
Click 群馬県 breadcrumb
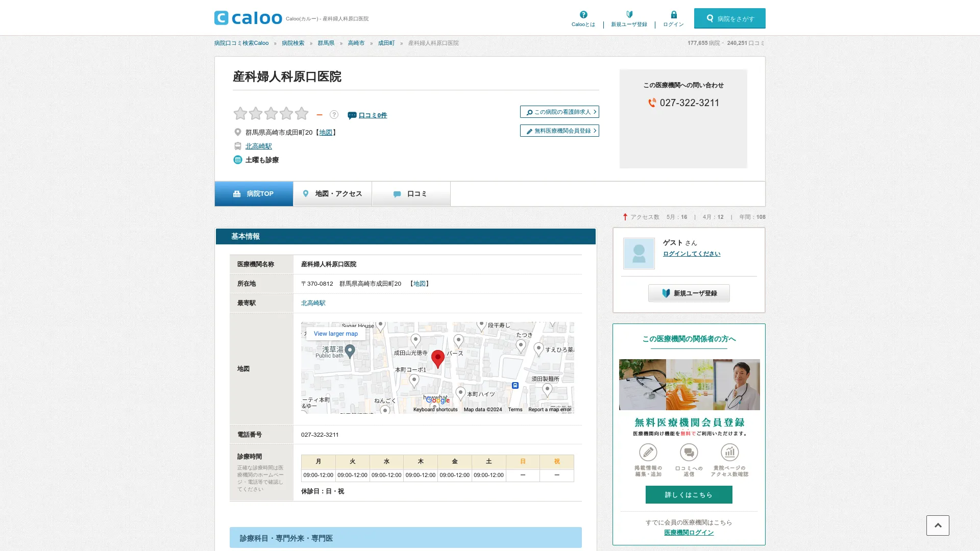coord(326,43)
